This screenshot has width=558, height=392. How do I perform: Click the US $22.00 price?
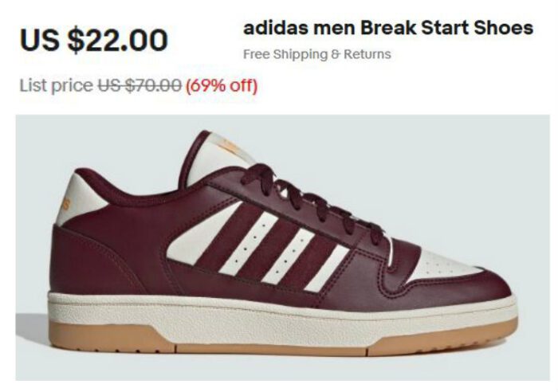click(94, 40)
